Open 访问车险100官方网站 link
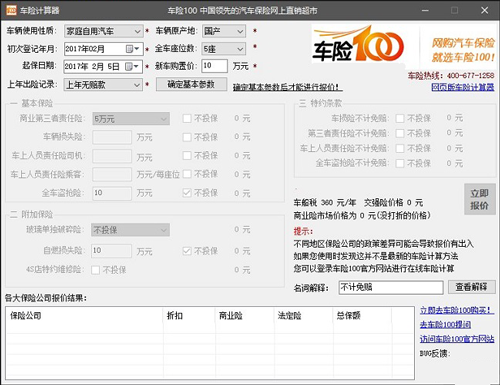 [x=457, y=339]
